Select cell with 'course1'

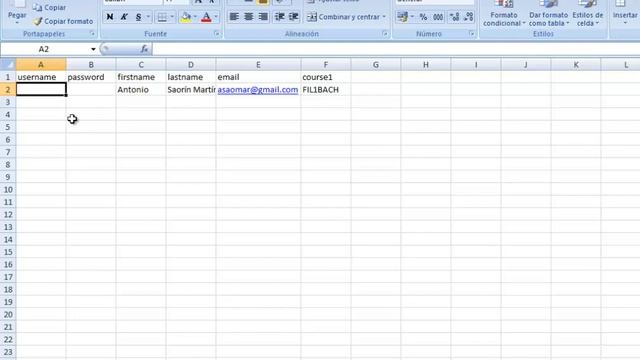(326, 77)
